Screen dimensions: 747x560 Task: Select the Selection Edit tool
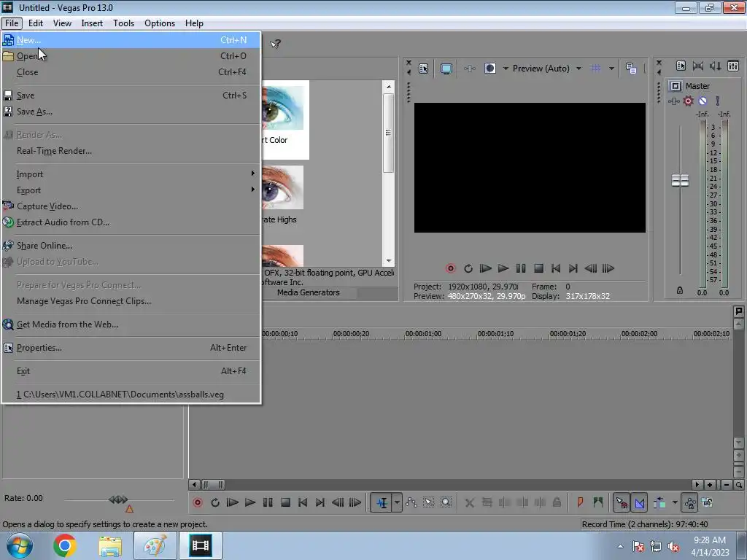(x=429, y=502)
